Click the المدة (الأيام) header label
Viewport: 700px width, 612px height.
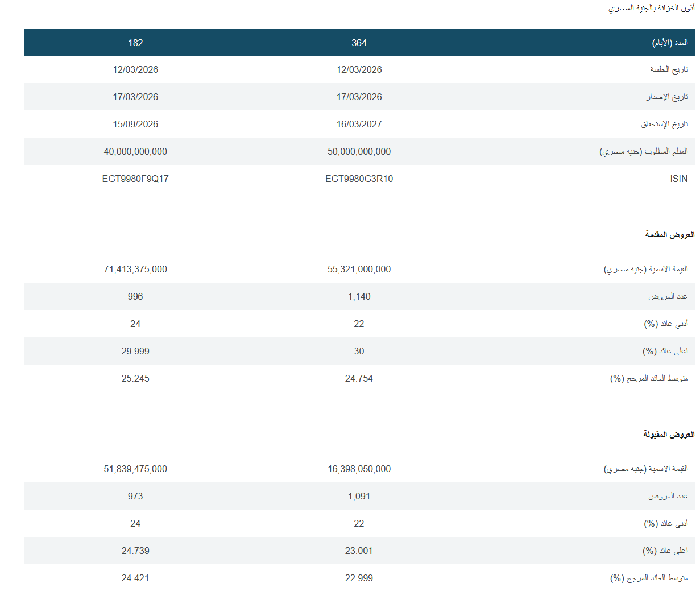[x=669, y=43]
